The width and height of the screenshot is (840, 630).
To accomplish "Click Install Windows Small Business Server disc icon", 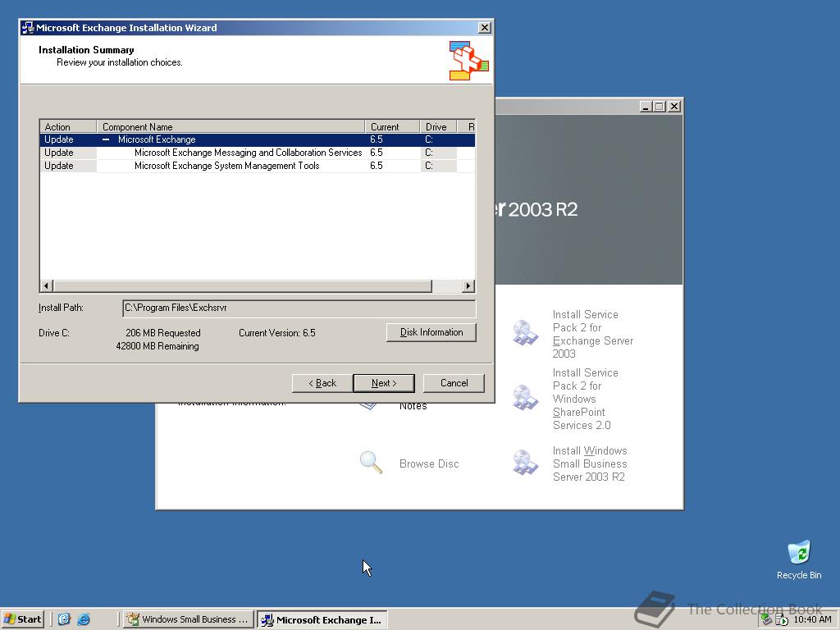I will (x=524, y=463).
